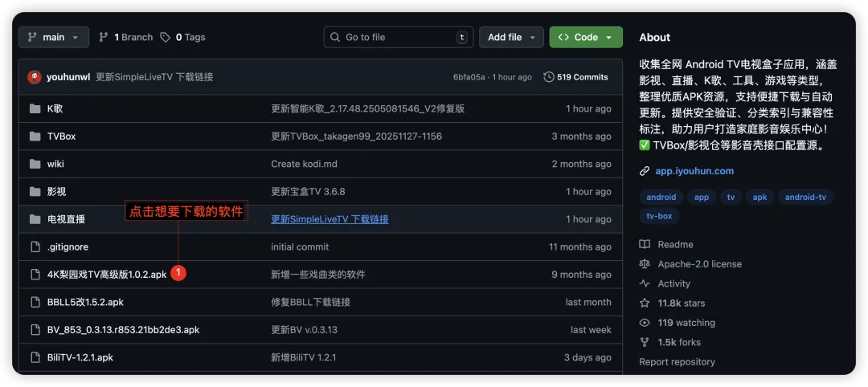Open the Create kodi.md commit message

point(304,165)
